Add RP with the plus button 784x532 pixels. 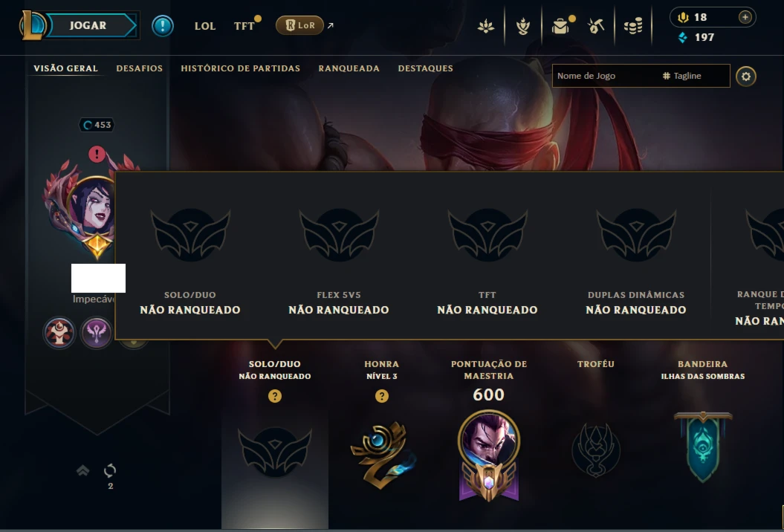point(745,17)
